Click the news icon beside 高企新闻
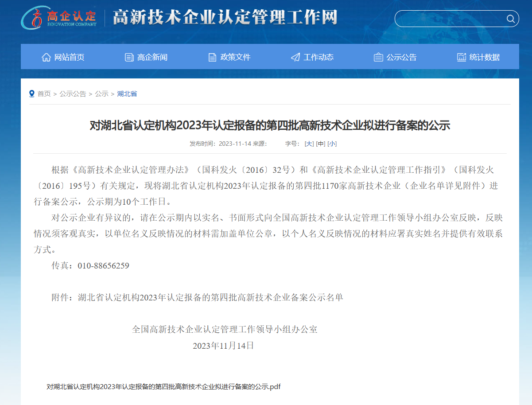 pyautogui.click(x=129, y=57)
